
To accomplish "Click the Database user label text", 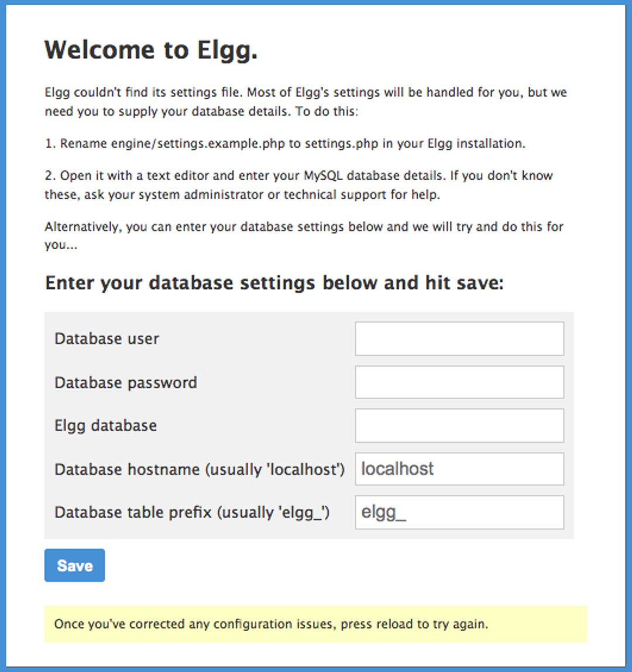I will pos(105,338).
